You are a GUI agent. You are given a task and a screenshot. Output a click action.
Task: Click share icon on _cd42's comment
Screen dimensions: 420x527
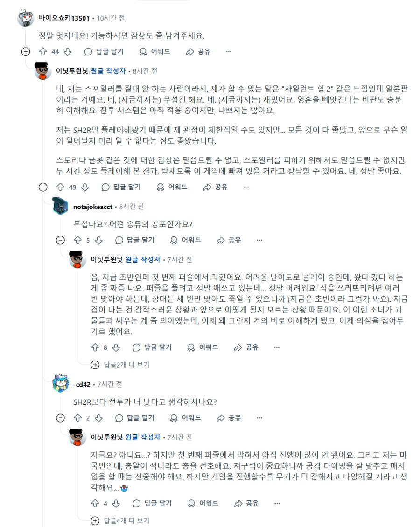(x=221, y=418)
